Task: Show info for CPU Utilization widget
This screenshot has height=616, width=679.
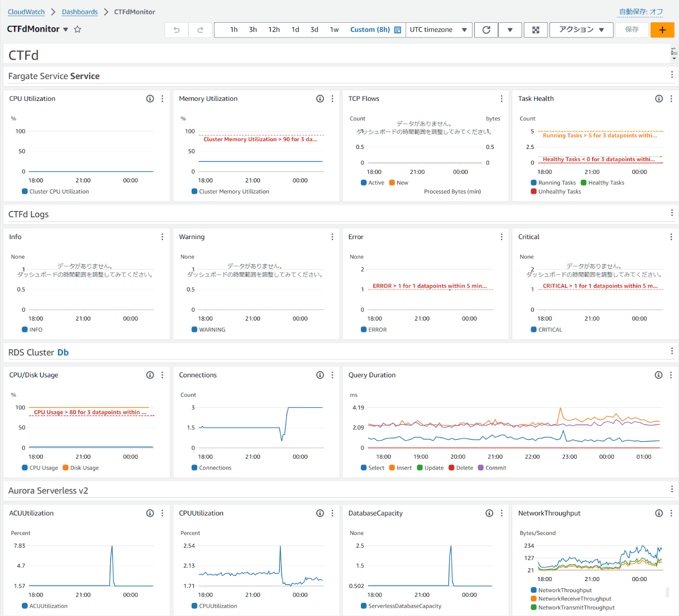Action: click(x=150, y=98)
